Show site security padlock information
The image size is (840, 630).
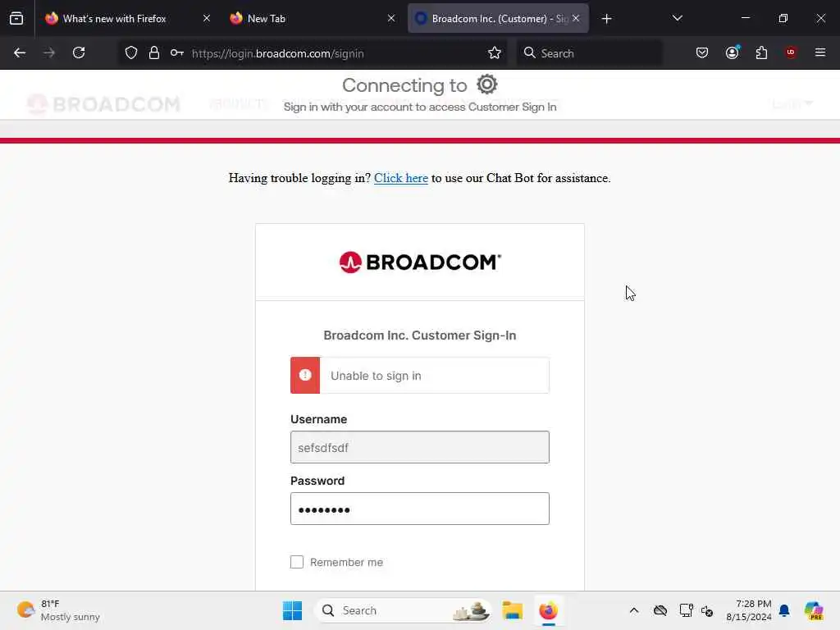click(154, 52)
